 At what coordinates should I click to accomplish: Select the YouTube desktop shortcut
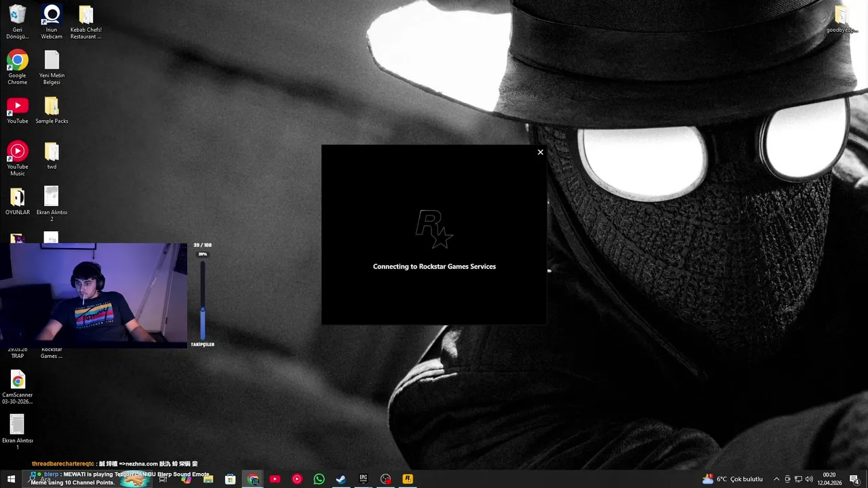coord(18,110)
